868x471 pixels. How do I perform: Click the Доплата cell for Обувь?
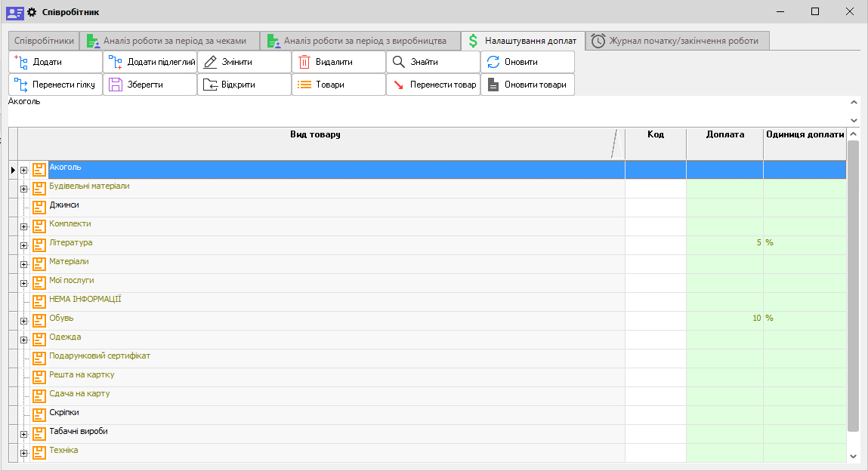(x=724, y=319)
